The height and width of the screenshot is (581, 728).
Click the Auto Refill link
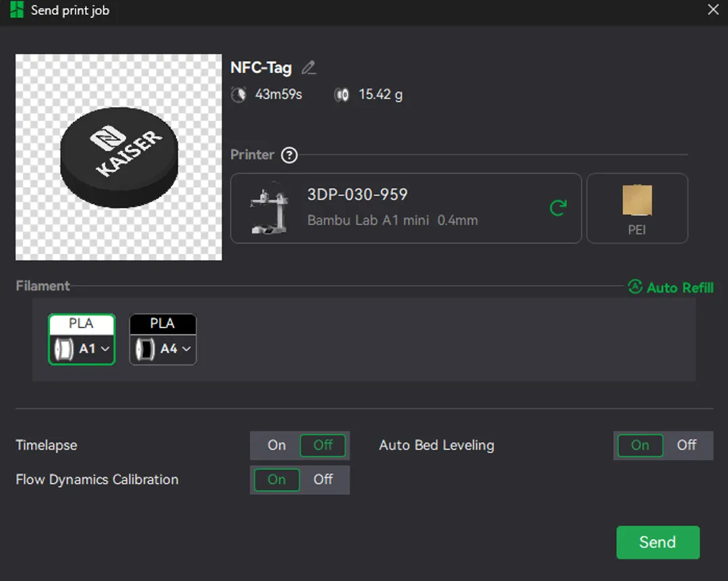tap(679, 288)
